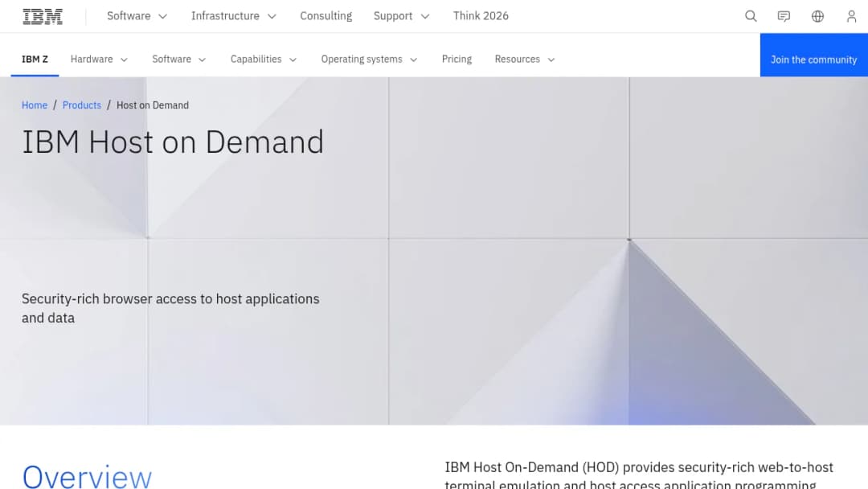Expand the Infrastructure menu chevron
868x489 pixels.
(x=272, y=17)
